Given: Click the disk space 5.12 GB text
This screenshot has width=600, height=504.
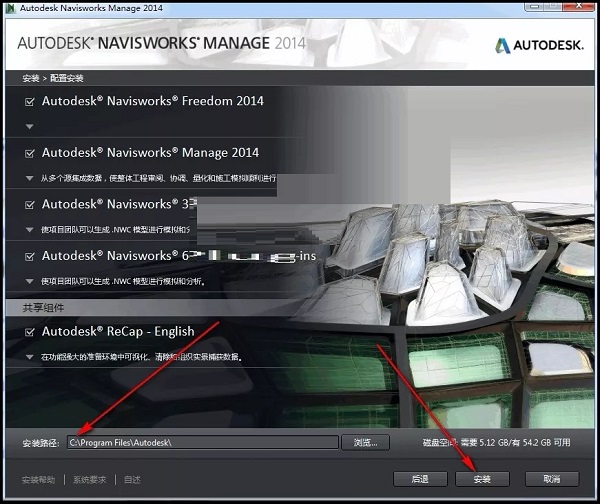Looking at the screenshot, I should (x=497, y=442).
